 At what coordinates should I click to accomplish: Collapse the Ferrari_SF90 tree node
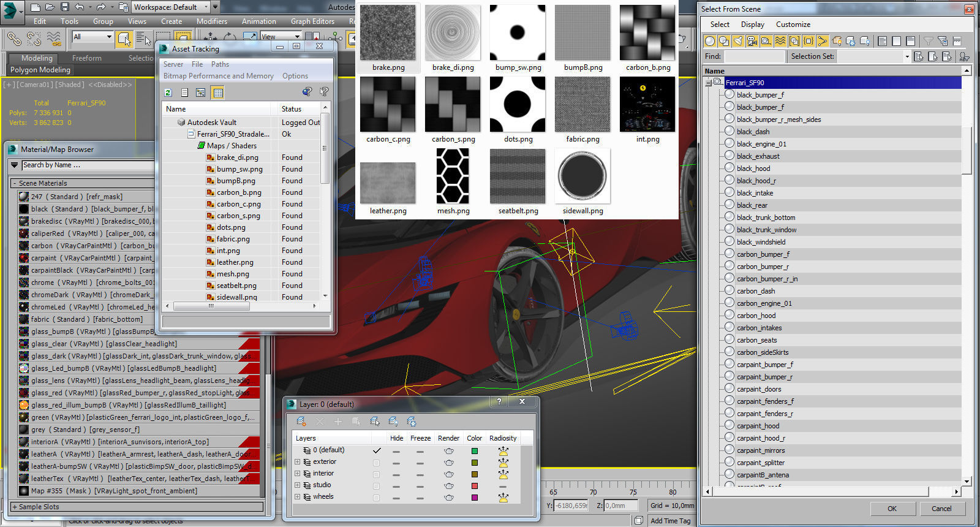click(x=708, y=83)
